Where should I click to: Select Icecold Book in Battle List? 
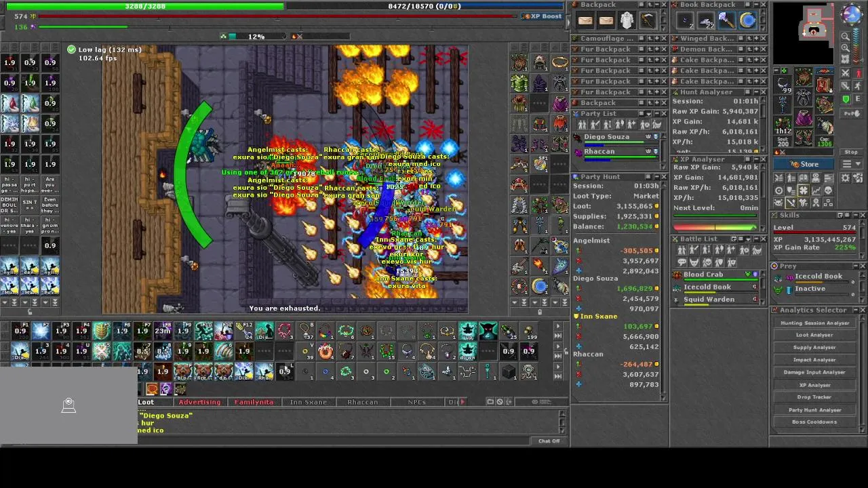point(715,287)
